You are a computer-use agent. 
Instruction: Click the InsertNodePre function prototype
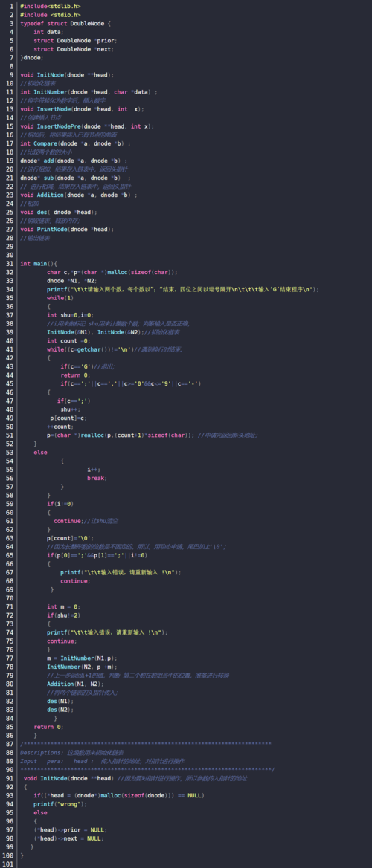pos(87,126)
